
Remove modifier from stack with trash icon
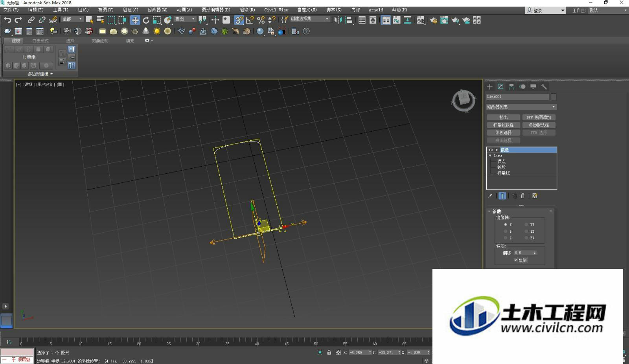pyautogui.click(x=522, y=196)
